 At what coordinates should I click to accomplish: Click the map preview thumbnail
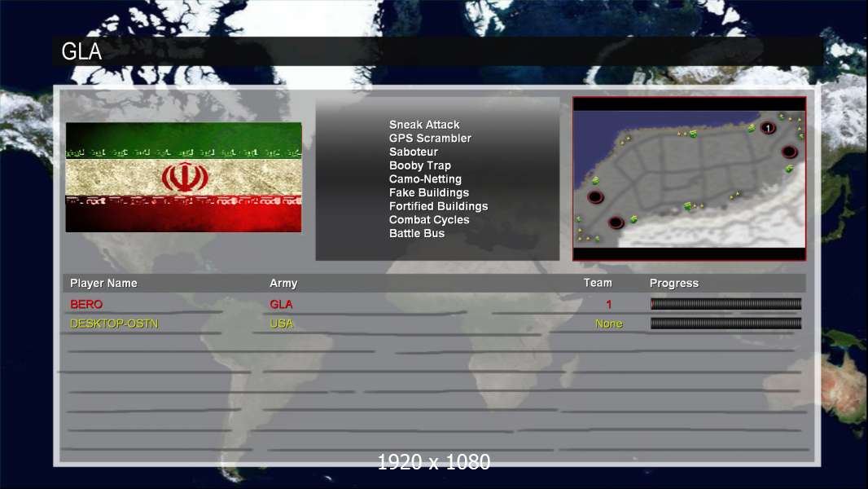(x=689, y=178)
